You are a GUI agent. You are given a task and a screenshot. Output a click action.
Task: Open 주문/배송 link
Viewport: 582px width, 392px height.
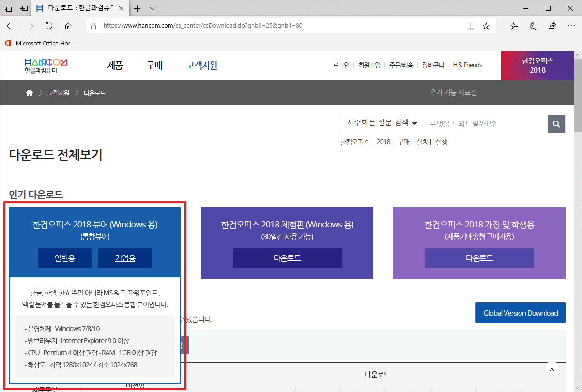pyautogui.click(x=401, y=65)
